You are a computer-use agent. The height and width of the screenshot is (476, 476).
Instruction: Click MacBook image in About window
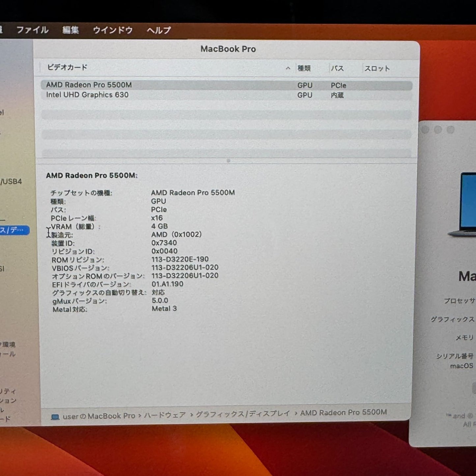[462, 204]
